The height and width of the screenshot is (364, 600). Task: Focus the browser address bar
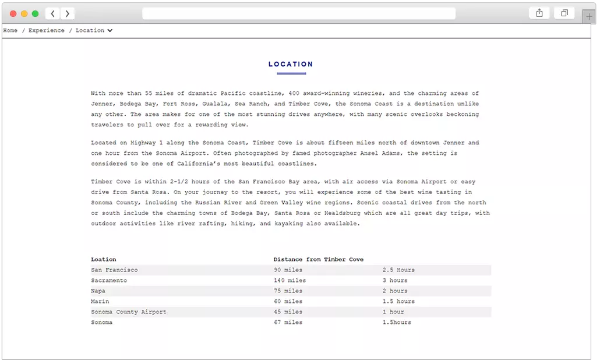[x=298, y=13]
